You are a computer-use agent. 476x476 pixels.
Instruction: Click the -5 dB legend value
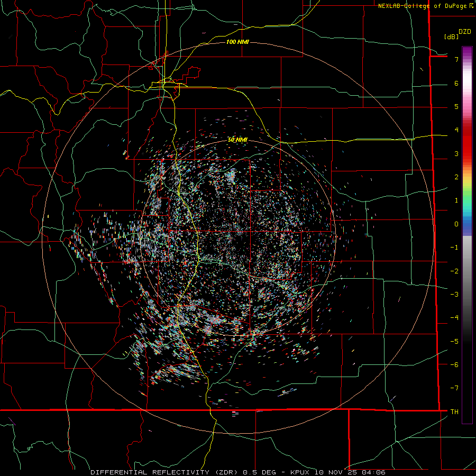click(454, 342)
